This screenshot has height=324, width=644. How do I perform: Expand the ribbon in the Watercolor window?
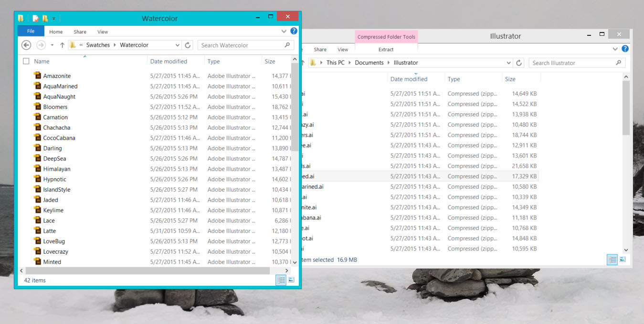[284, 32]
